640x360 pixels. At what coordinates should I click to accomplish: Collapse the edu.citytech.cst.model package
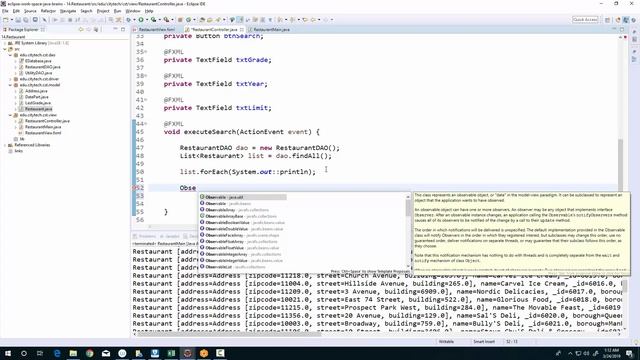10,85
